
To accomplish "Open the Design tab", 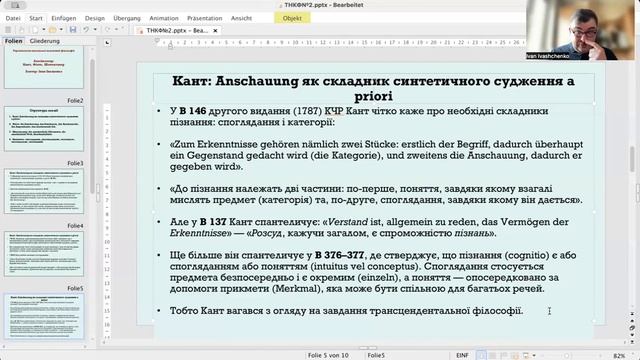I will coord(95,18).
